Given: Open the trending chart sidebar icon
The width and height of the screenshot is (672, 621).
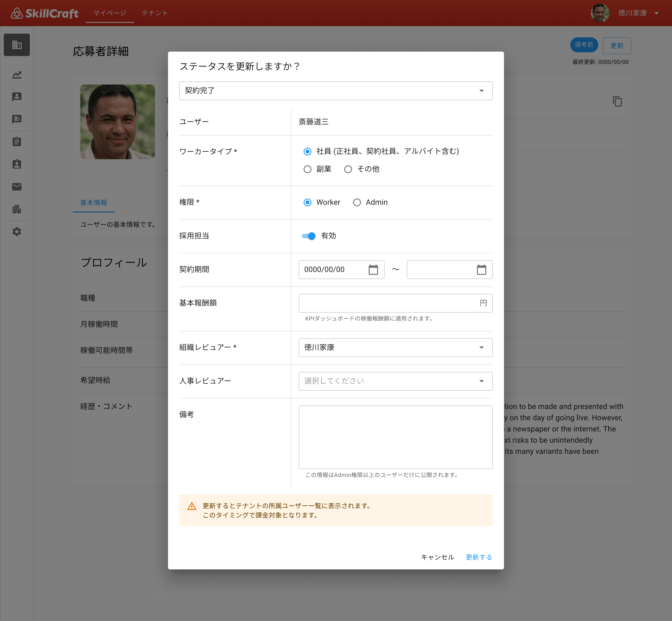Looking at the screenshot, I should 17,75.
